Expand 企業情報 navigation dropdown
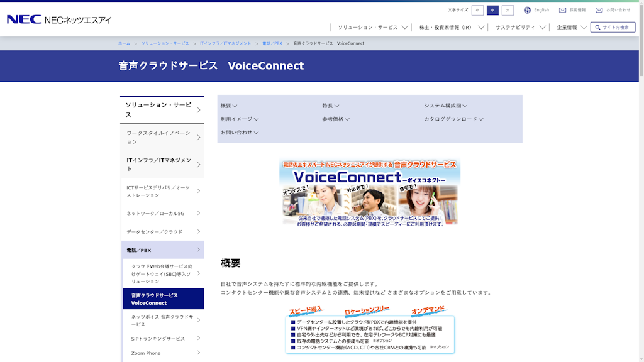Image resolution: width=644 pixels, height=362 pixels. 571,28
